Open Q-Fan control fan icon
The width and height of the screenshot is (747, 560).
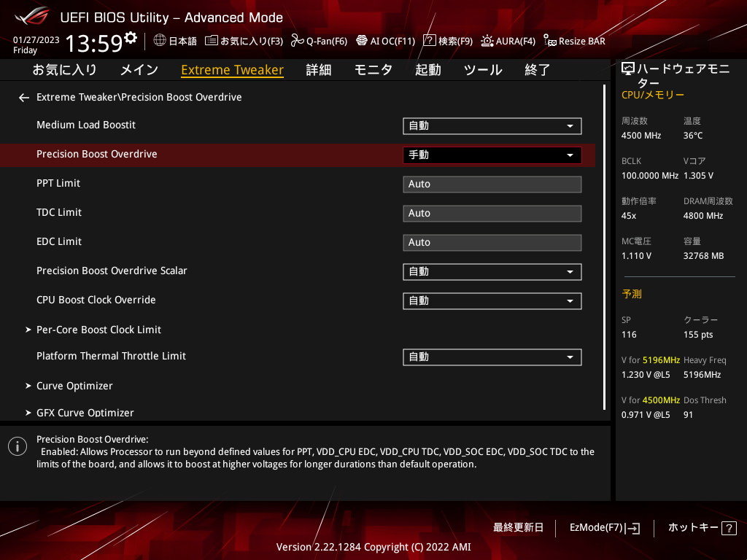tap(298, 41)
